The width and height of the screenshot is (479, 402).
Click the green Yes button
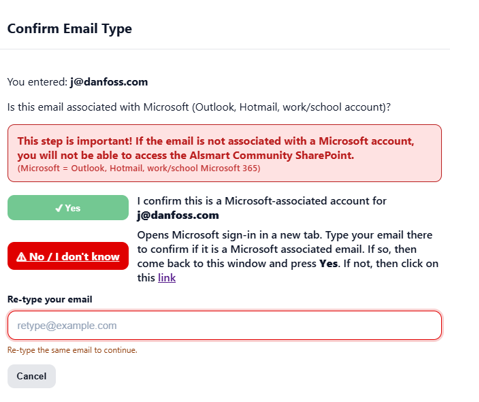click(x=68, y=208)
